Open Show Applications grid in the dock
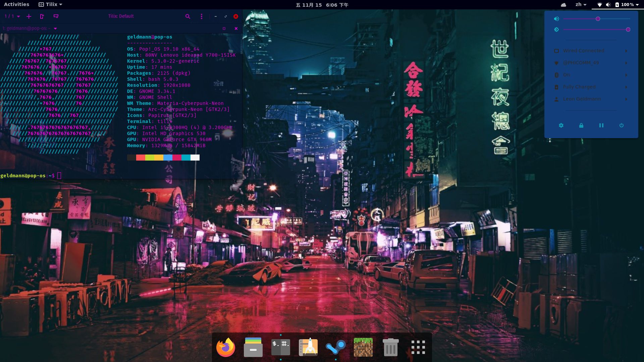The height and width of the screenshot is (362, 644). 418,347
